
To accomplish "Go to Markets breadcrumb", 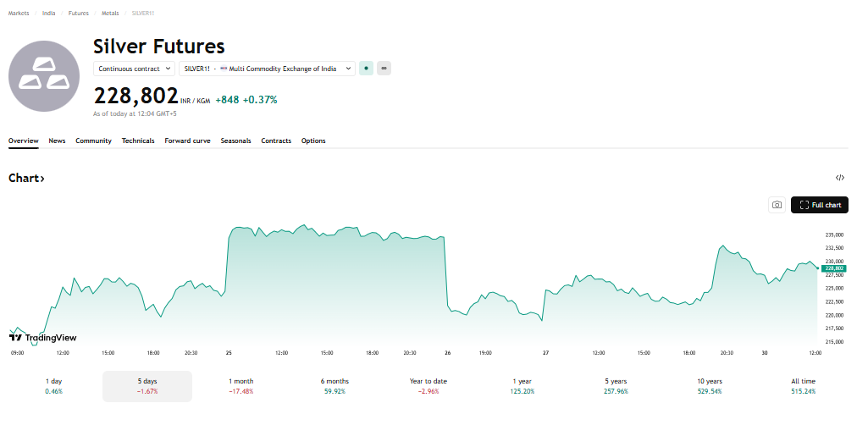I will [19, 14].
